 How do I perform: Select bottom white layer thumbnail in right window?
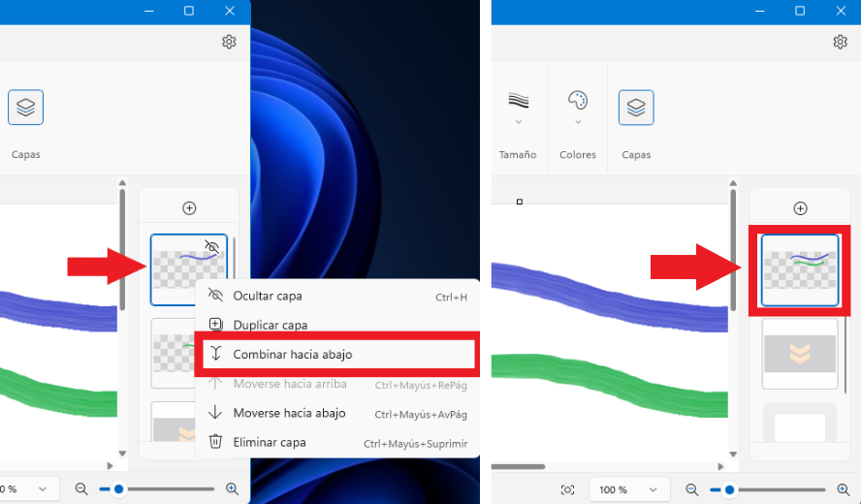[800, 423]
